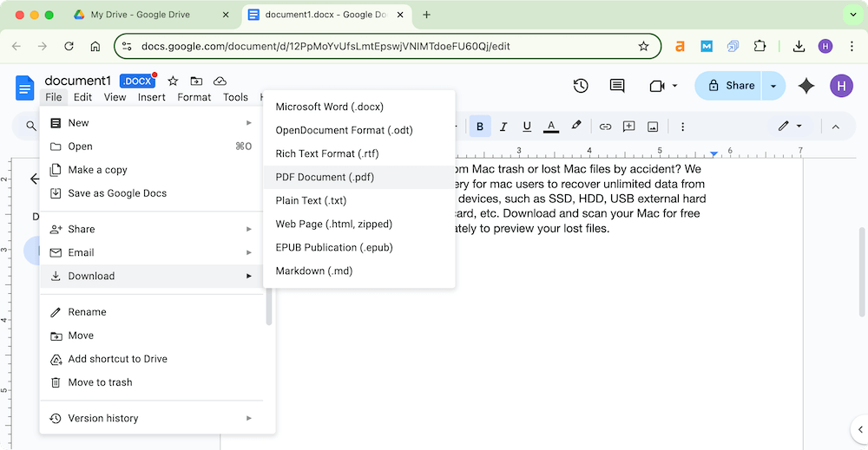Switch to My Drive tab
Image resolution: width=868 pixels, height=450 pixels.
pos(152,15)
